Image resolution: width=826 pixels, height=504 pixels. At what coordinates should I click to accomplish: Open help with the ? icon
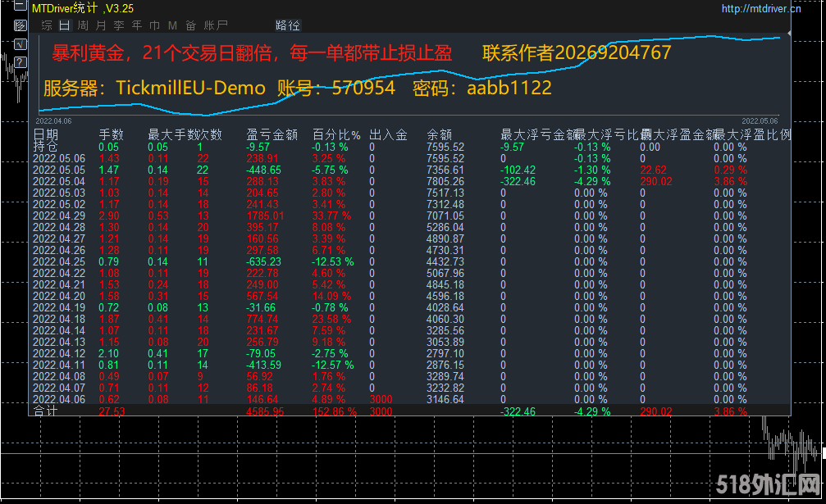click(20, 62)
